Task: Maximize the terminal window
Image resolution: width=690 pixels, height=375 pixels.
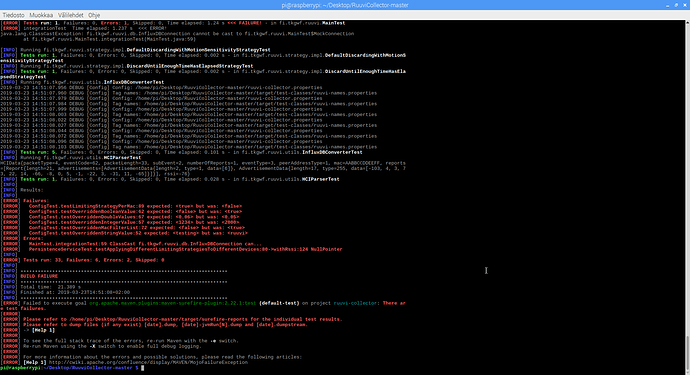Action: (676, 5)
